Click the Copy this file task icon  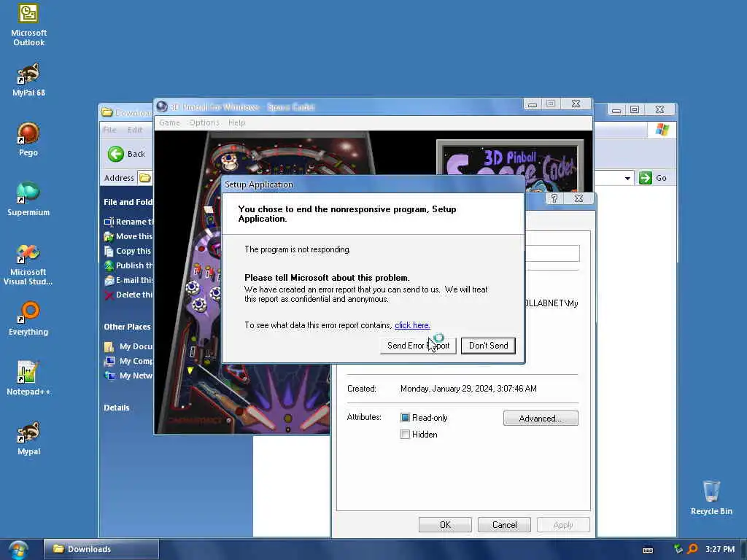tap(109, 251)
